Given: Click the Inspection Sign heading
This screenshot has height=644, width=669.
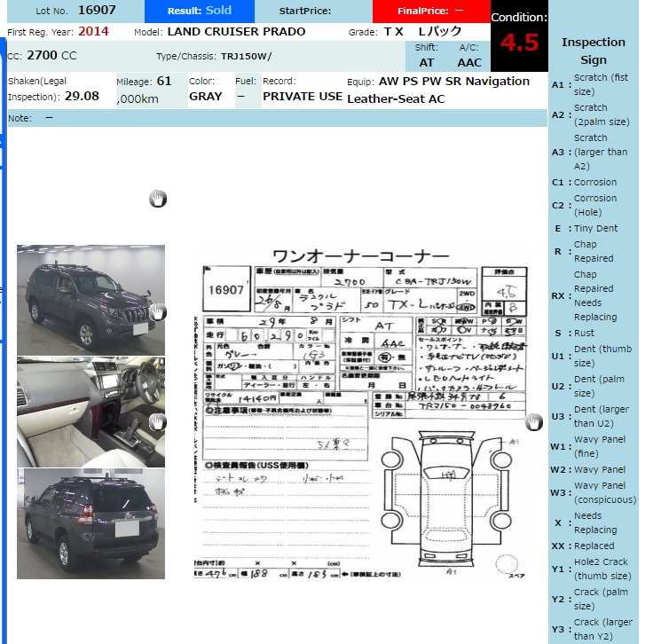Looking at the screenshot, I should point(593,51).
